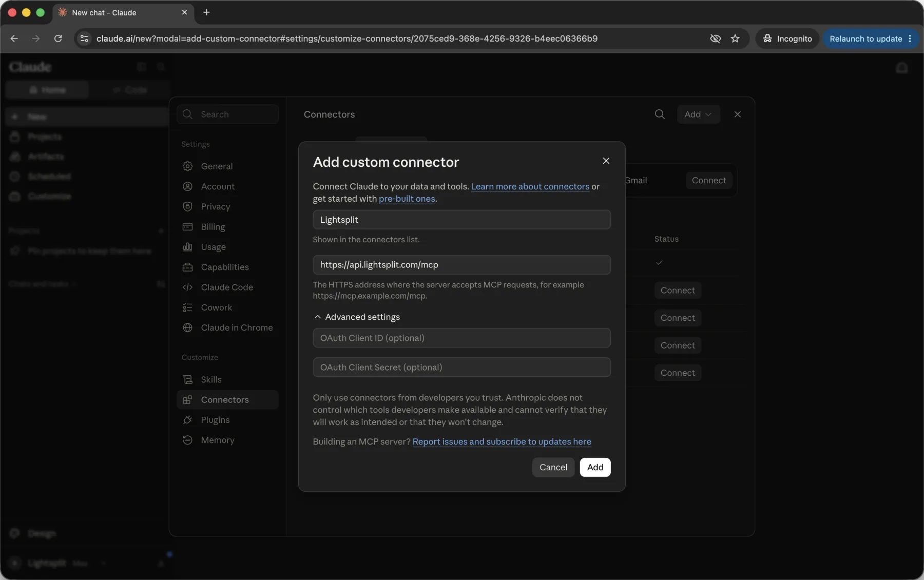This screenshot has height=580, width=924.
Task: Select Connectors in the sidebar
Action: (227, 400)
